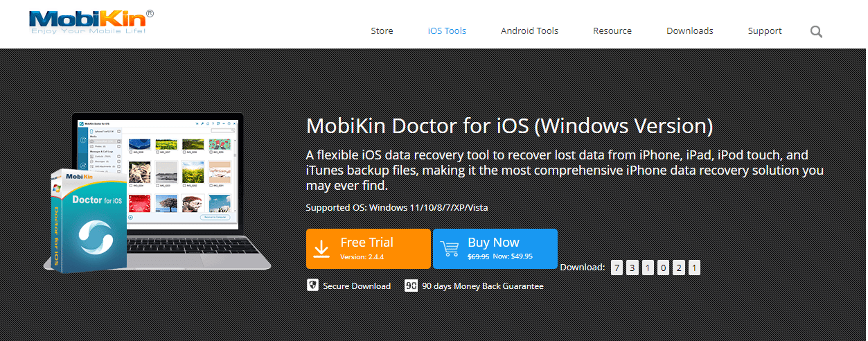Viewport: 868px width, 341px height.
Task: Click the first download counter digit 7
Action: (x=617, y=268)
